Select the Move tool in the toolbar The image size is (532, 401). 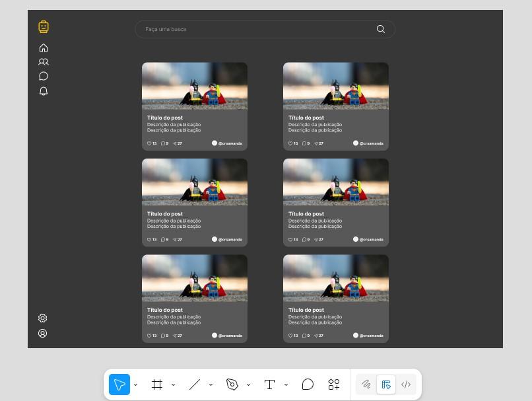pos(119,384)
